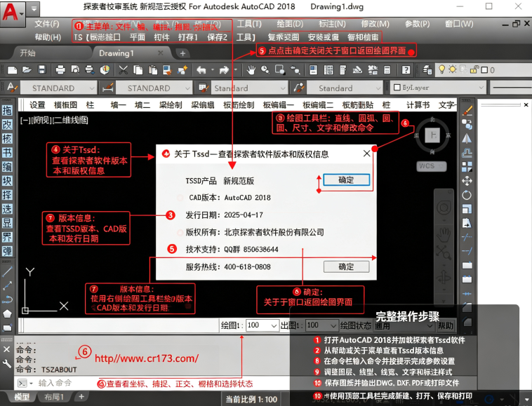This screenshot has width=532, height=406.
Task: Open the 标注(N) menu
Action: [332, 24]
